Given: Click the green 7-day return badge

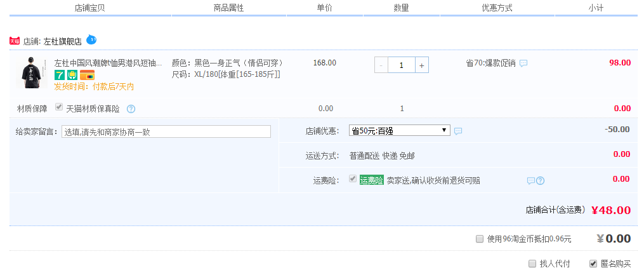Looking at the screenshot, I should pyautogui.click(x=60, y=75).
